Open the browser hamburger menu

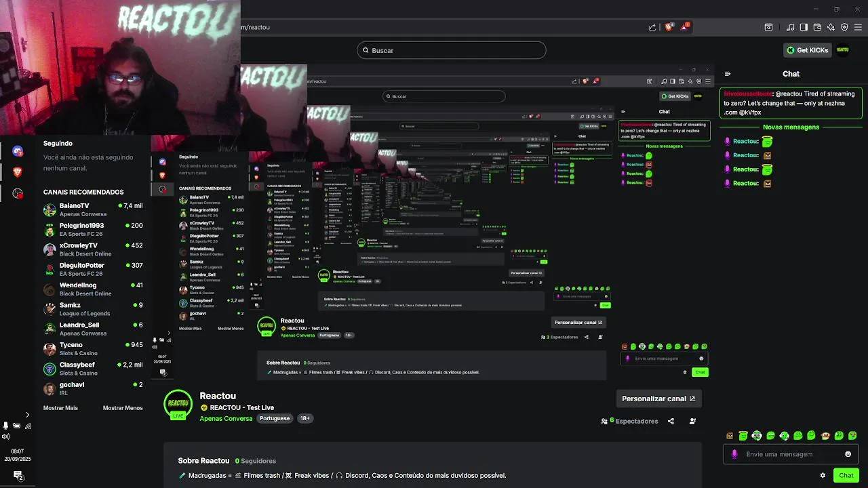(859, 27)
